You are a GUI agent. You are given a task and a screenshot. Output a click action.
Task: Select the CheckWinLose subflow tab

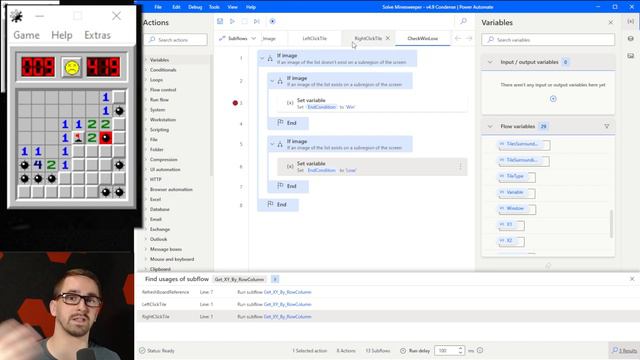click(422, 38)
